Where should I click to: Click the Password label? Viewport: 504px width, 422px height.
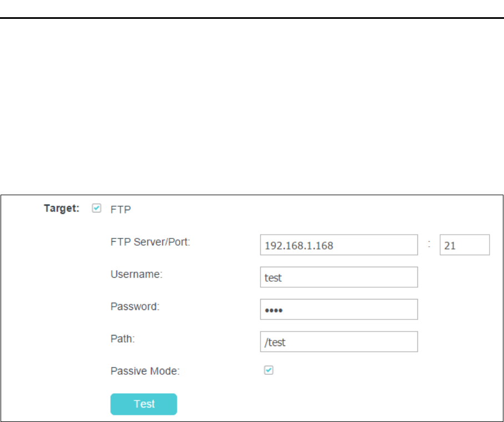coord(135,306)
